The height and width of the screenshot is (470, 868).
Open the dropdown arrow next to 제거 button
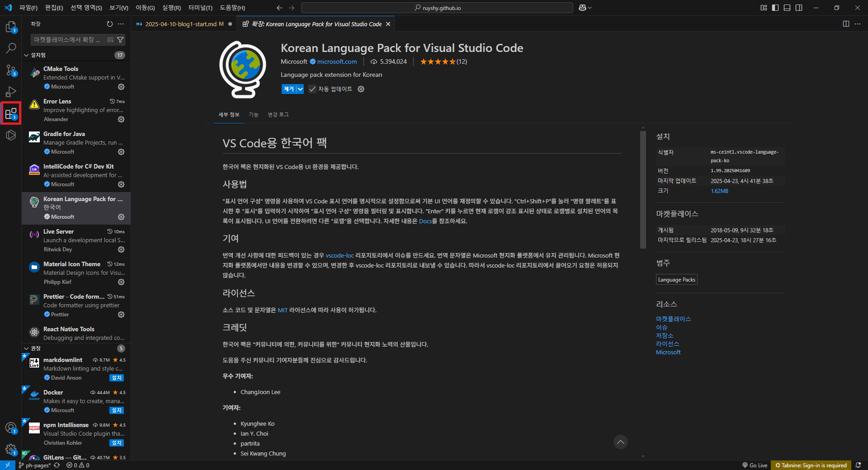click(299, 89)
